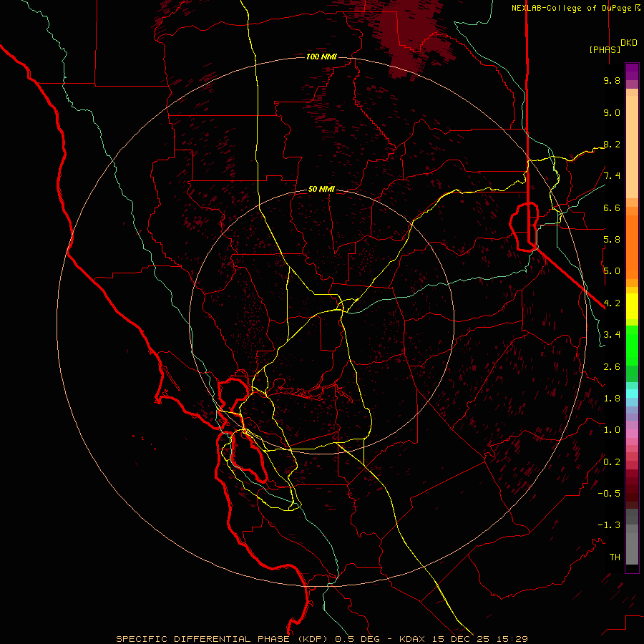Screen dimensions: 644x644
Task: Click the -0.5 scale value
Action: tap(609, 494)
